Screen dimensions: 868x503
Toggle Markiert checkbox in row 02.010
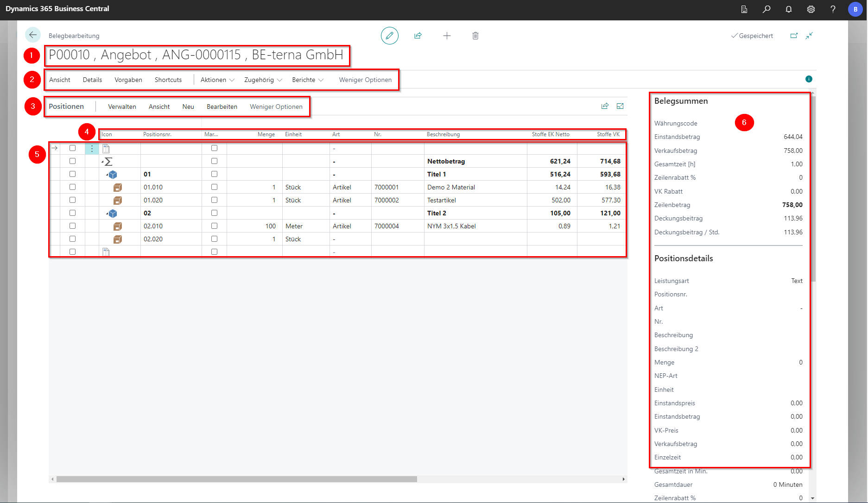coord(214,226)
